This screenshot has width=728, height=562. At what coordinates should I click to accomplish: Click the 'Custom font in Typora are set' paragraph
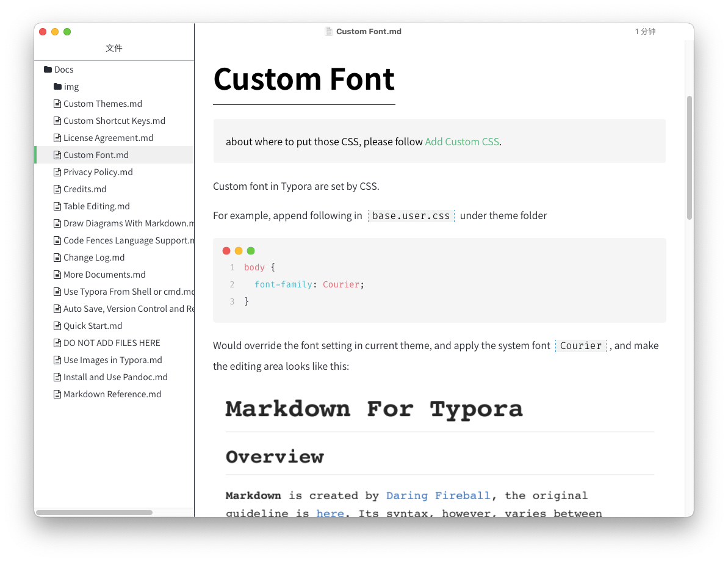[x=296, y=187]
